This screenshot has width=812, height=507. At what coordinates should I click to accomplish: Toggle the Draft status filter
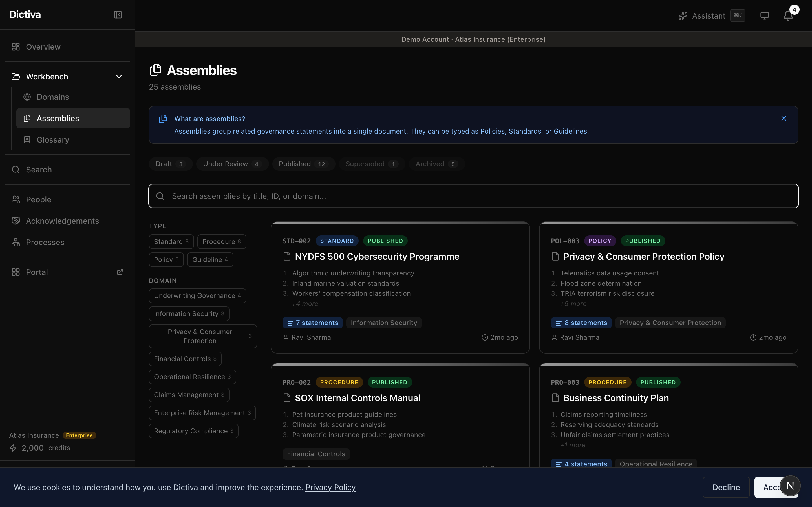[170, 164]
